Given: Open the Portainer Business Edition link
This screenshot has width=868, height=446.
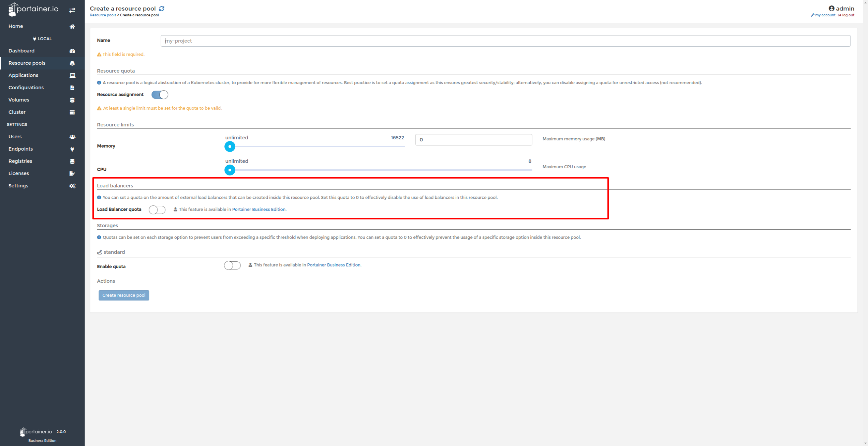Looking at the screenshot, I should point(259,209).
